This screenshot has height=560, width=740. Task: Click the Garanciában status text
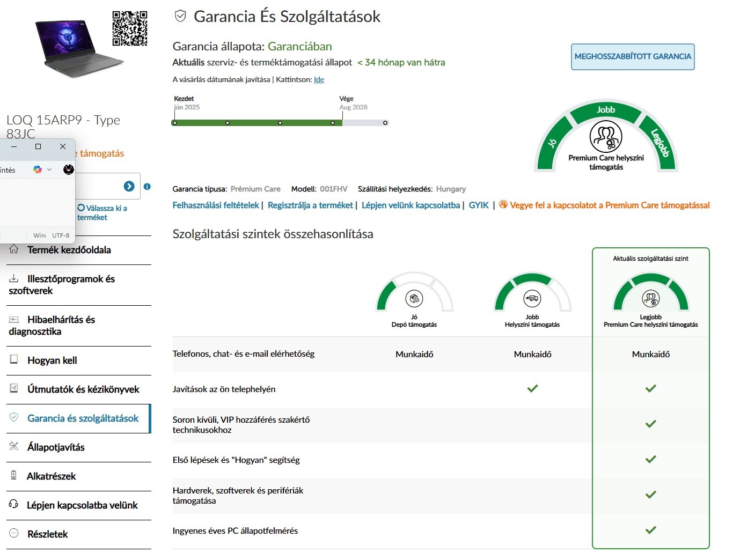coord(299,47)
